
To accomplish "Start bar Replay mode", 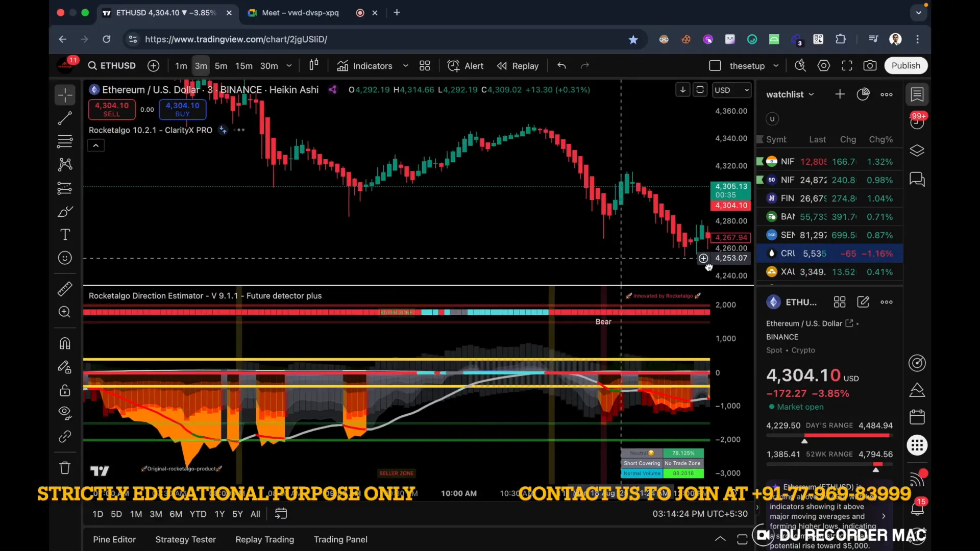I will (518, 66).
